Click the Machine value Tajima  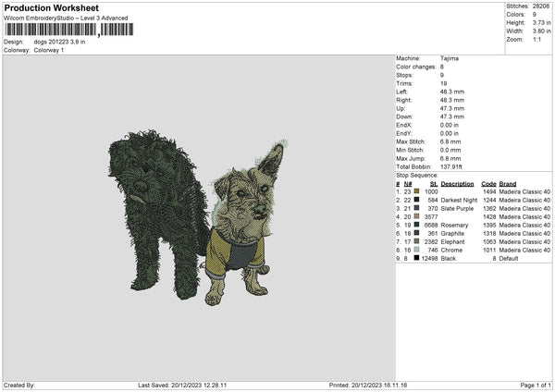(450, 58)
